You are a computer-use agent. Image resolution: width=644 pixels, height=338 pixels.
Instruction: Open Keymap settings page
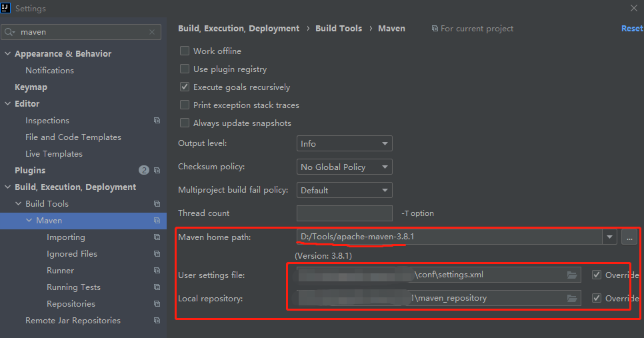(31, 87)
